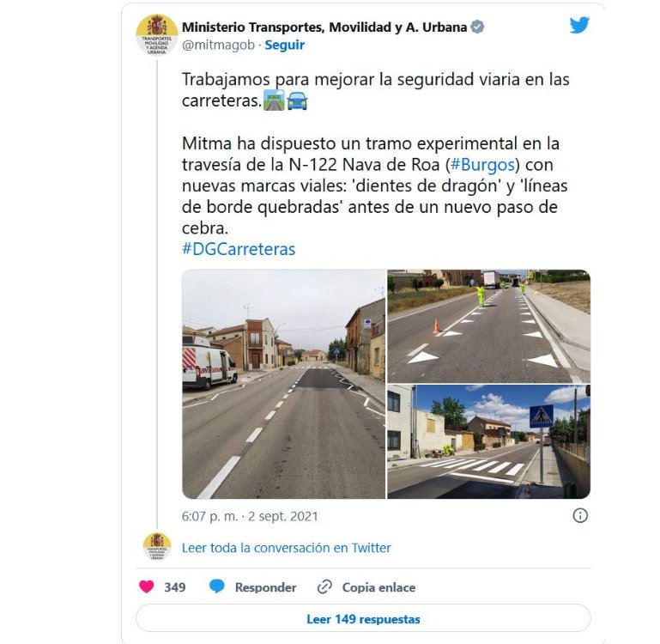Click the Twitter bird logo
Screen dimensions: 660x644
pyautogui.click(x=579, y=25)
